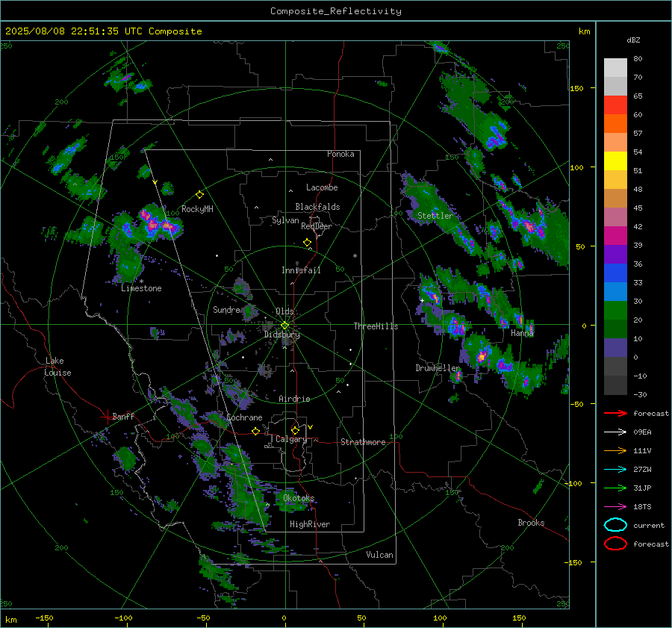Choose the magenta 18TS arrow symbol
672x628 pixels.
615,507
